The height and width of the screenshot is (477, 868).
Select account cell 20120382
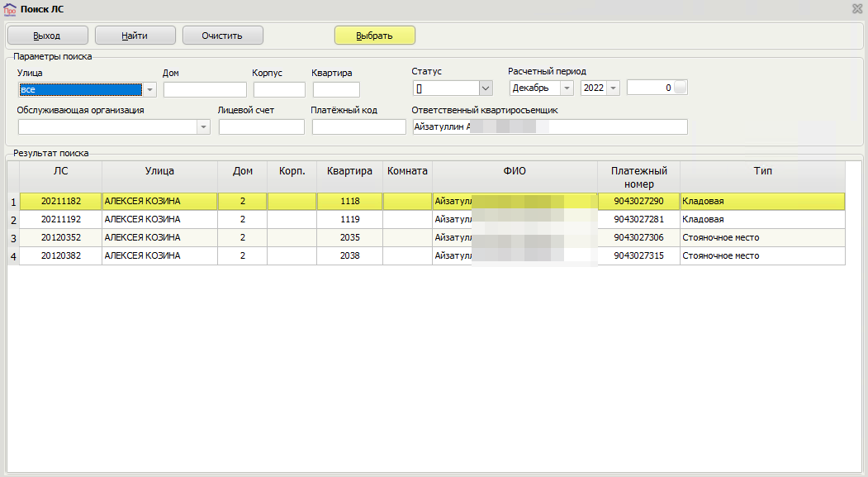click(61, 256)
